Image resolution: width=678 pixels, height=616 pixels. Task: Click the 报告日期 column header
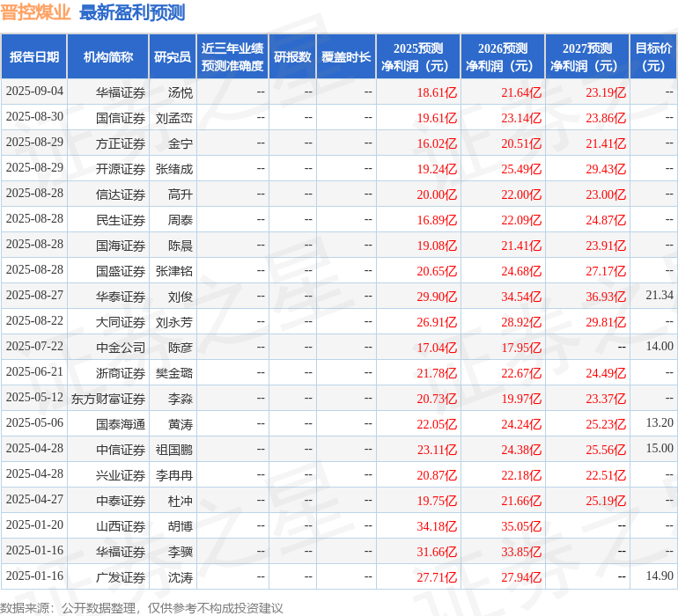tap(34, 56)
